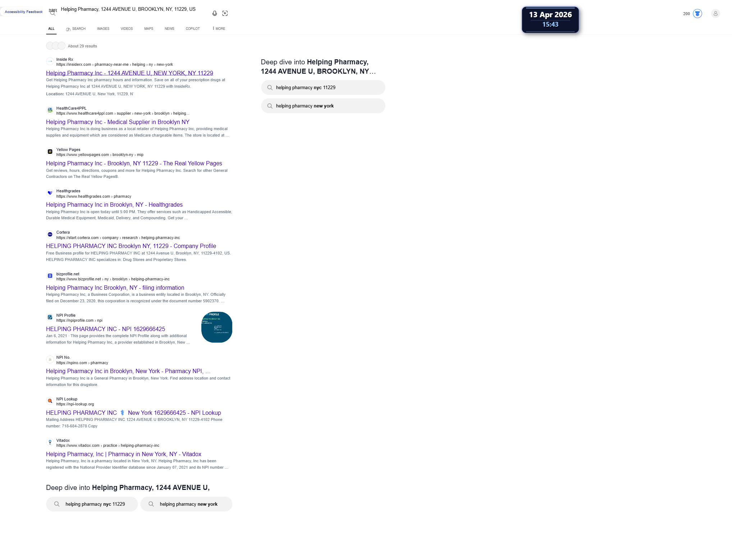The image size is (732, 560).
Task: Click the bizprofile.net site favicon
Action: click(50, 276)
